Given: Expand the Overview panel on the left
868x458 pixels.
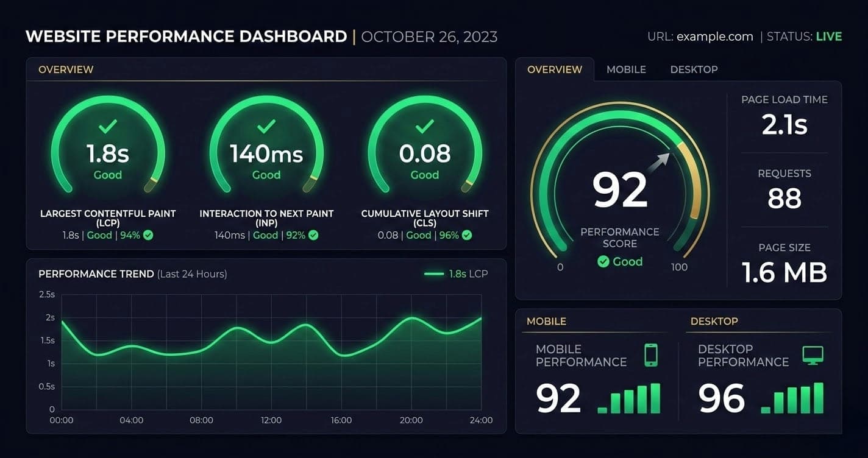Looking at the screenshot, I should [66, 69].
